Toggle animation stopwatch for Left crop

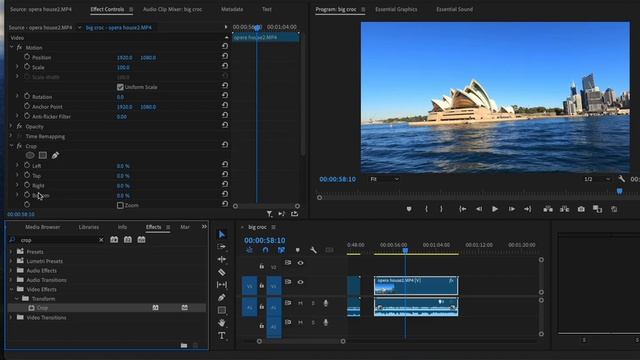coord(27,165)
